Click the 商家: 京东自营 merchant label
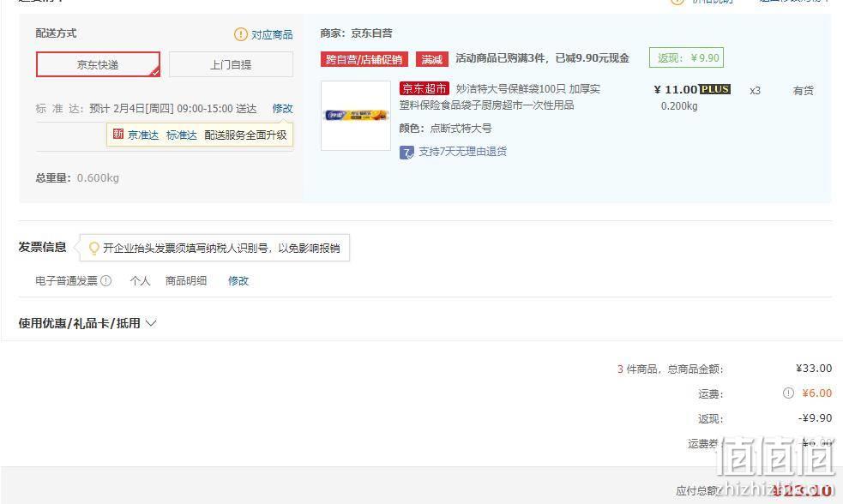The image size is (843, 504). [356, 33]
